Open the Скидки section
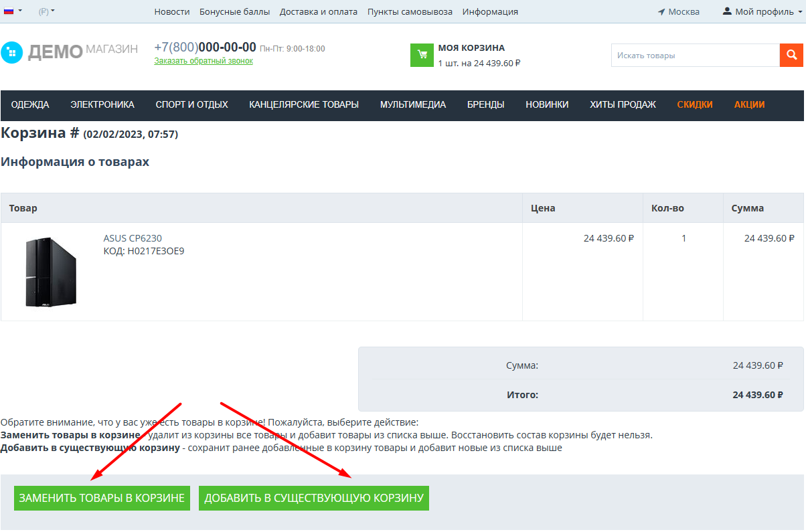 pyautogui.click(x=695, y=104)
